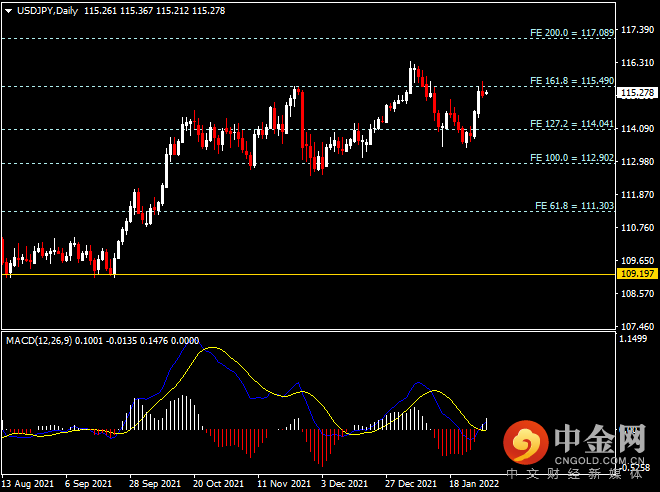
Task: Click the 6 Sep 2021 date label
Action: point(88,484)
